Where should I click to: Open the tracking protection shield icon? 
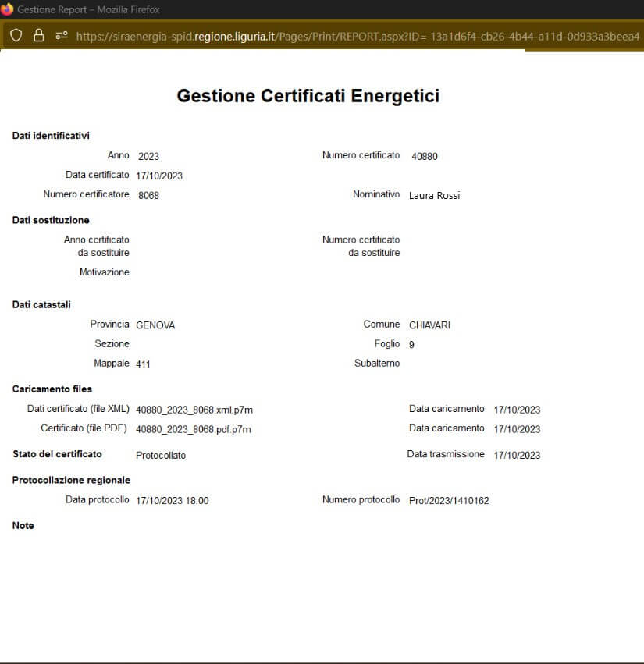point(16,35)
